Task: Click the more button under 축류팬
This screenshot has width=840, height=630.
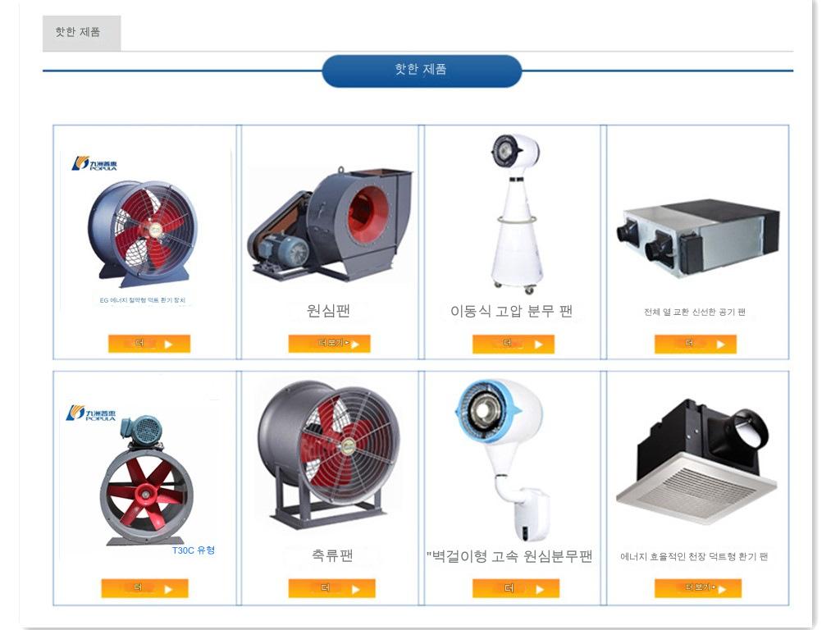Action: pos(331,588)
